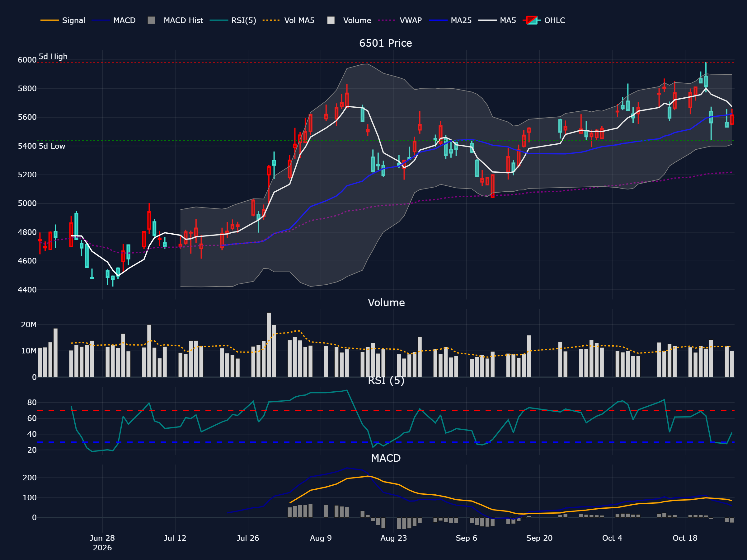Click the 'Oct 18' x-axis date label
Image resolution: width=747 pixels, height=560 pixels.
[685, 538]
